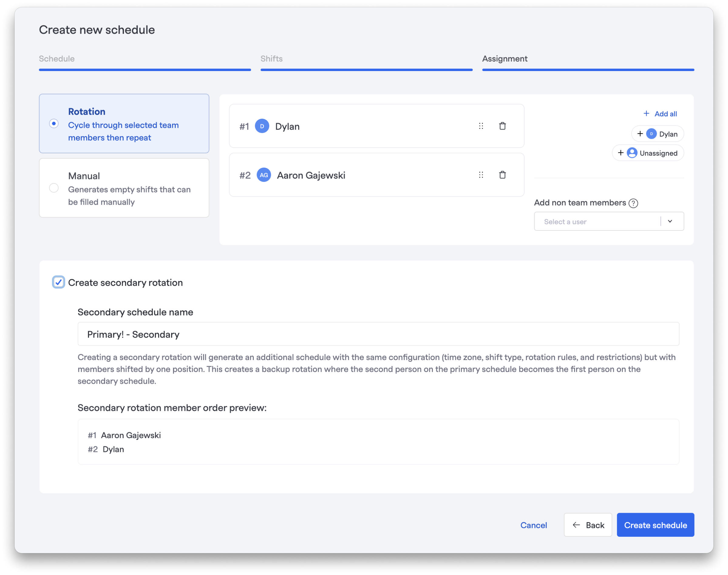Viewport: 728px width, 575px height.
Task: Click help icon beside Add non team members
Action: 633,203
